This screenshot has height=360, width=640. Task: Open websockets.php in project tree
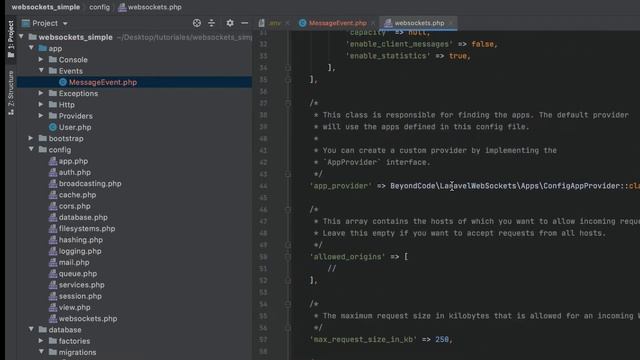tap(88, 318)
